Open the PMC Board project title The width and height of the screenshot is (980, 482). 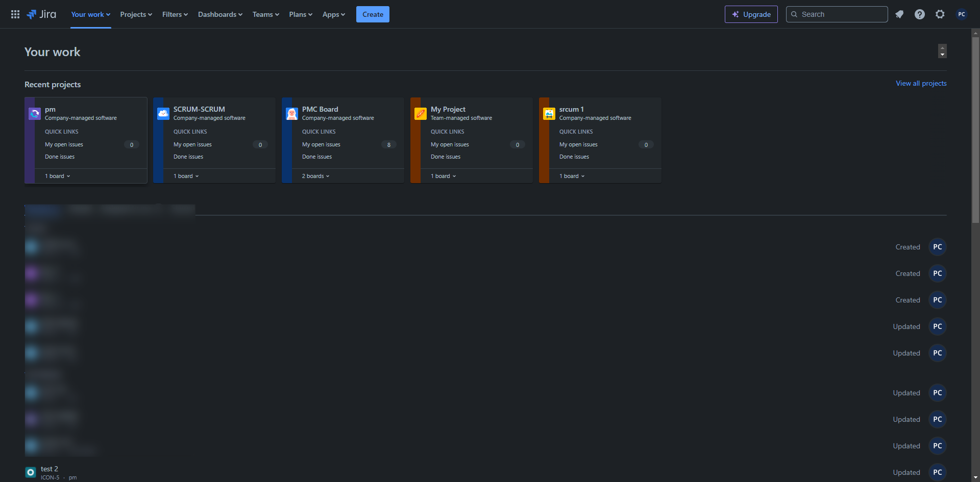320,109
